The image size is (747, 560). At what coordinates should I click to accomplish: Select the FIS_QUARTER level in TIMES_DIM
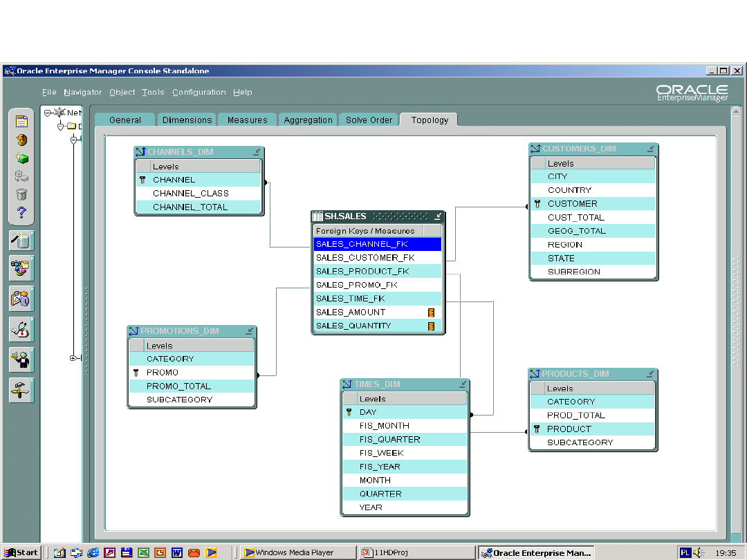389,440
